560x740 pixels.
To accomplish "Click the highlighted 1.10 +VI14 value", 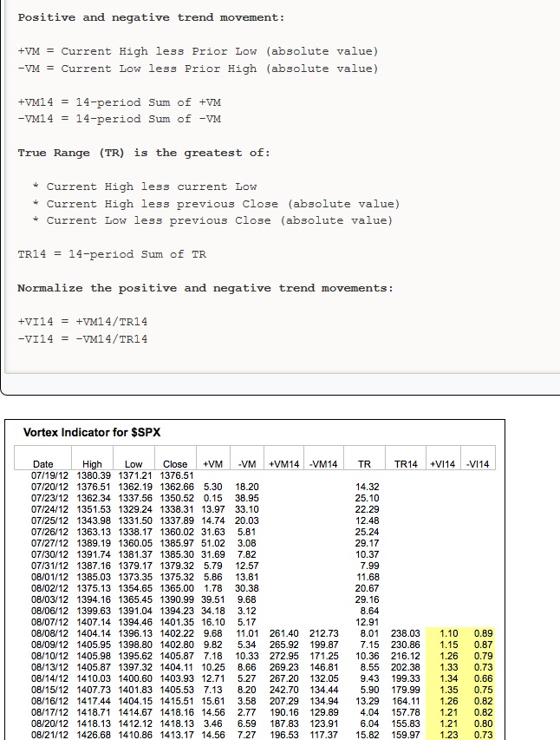I will [449, 633].
